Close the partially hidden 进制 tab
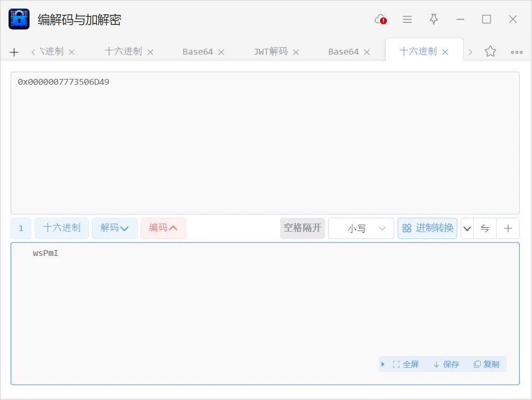The image size is (532, 400). click(71, 52)
